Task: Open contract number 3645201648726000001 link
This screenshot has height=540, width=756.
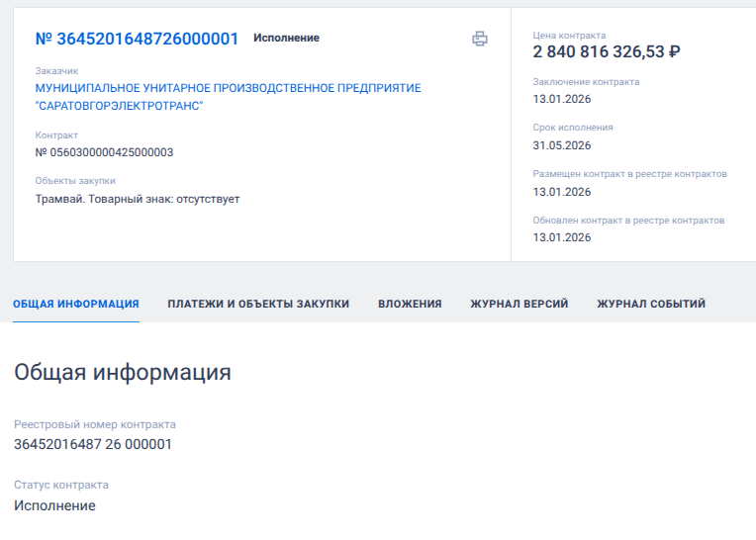Action: (137, 39)
